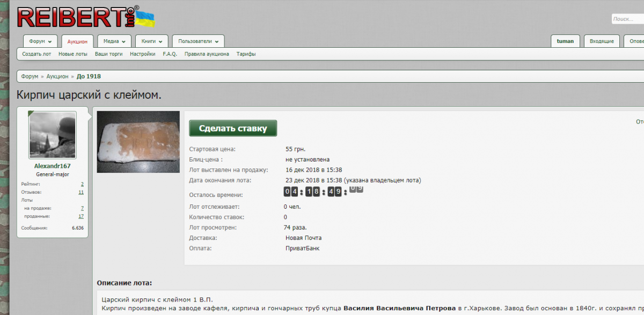The image size is (644, 315).
Task: Open Новые лоты submenu link
Action: (x=72, y=54)
